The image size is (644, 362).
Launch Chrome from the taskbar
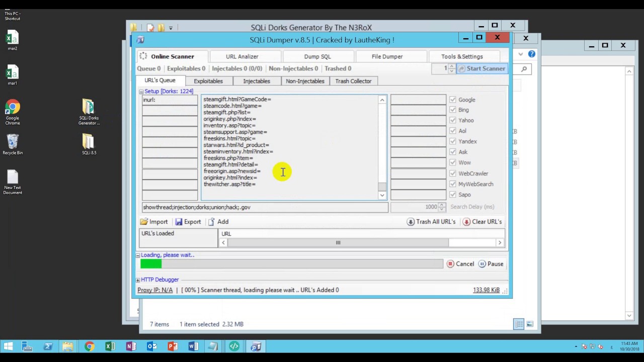[x=89, y=346]
